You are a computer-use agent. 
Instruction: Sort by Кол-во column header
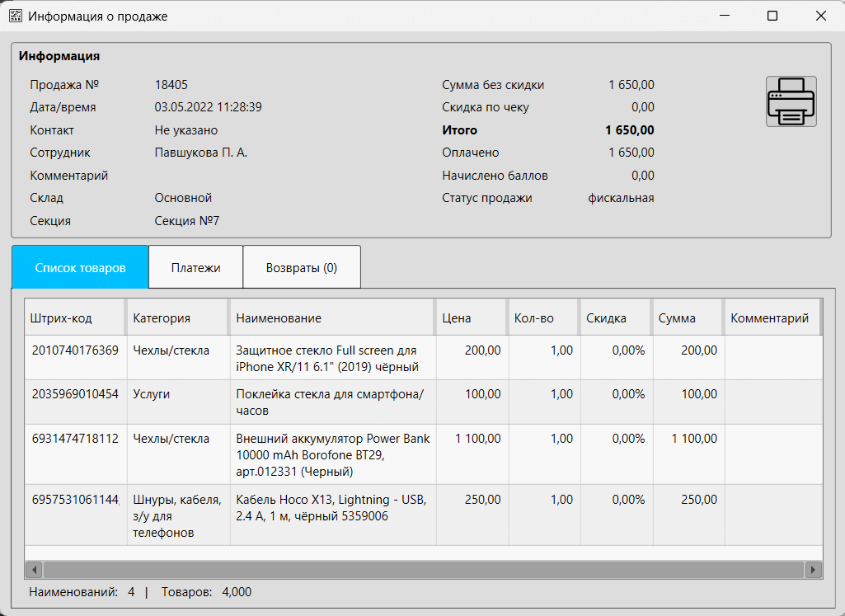tap(542, 317)
